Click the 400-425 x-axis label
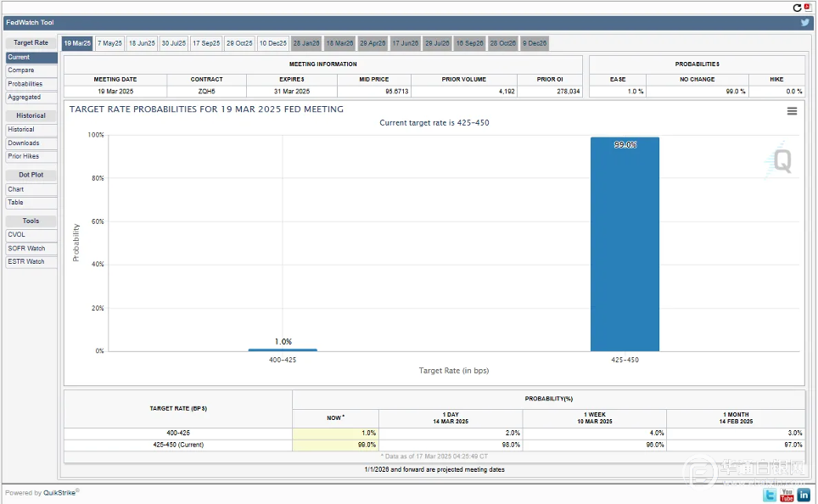The height and width of the screenshot is (504, 818). click(x=283, y=360)
